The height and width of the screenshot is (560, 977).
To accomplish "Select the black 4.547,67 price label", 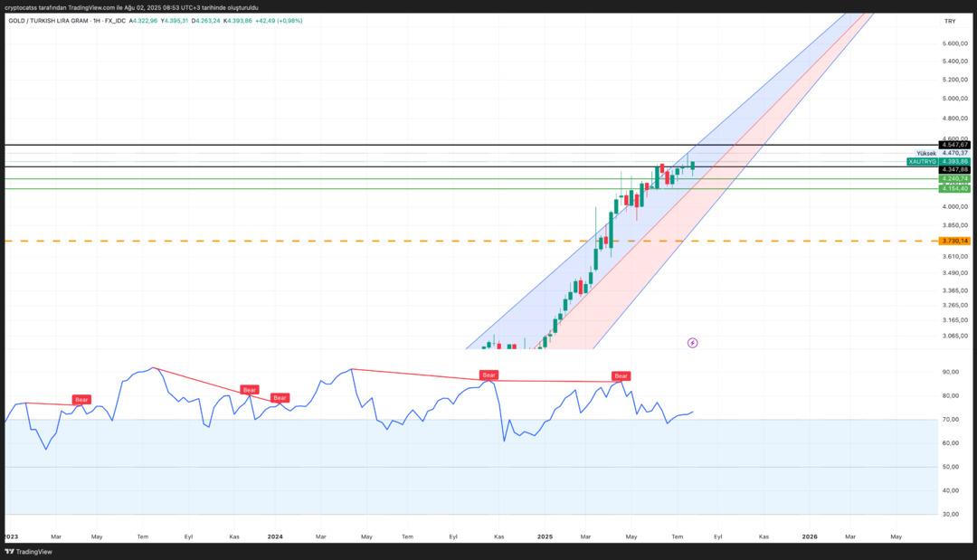I will coord(954,145).
